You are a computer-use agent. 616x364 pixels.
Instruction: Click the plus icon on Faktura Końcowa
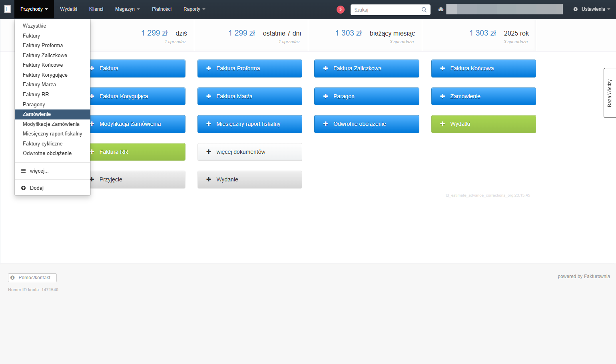click(443, 68)
